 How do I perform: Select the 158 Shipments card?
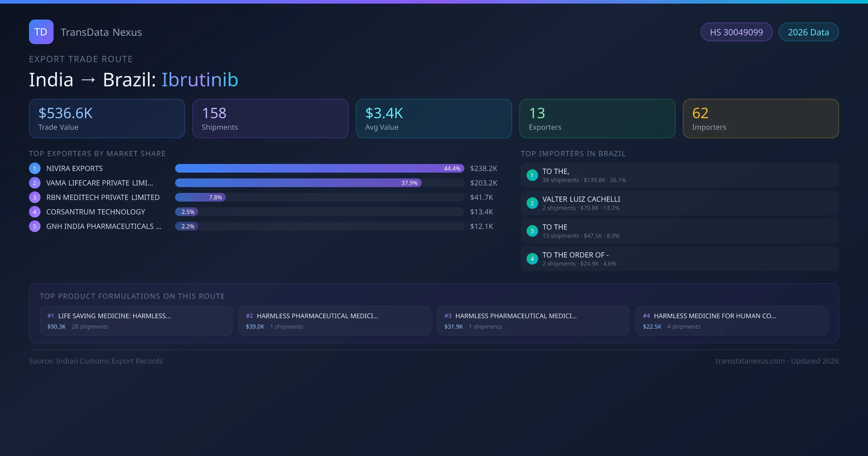coord(270,118)
